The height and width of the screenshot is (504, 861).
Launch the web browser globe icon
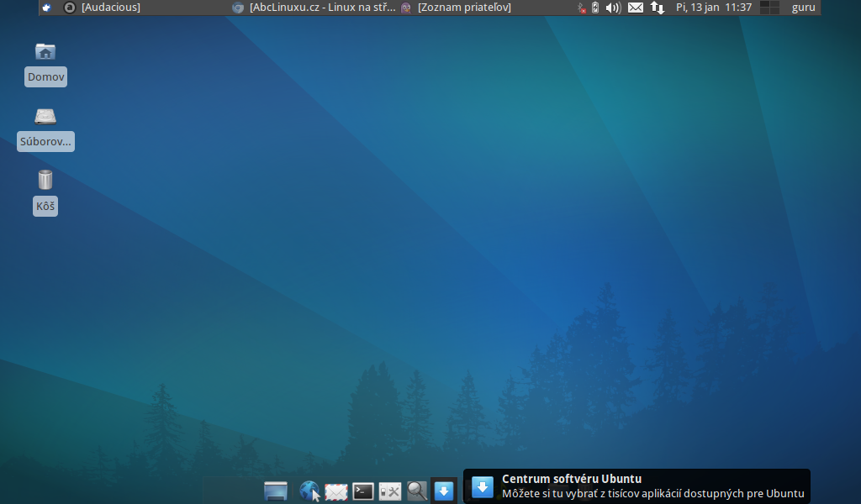point(309,491)
